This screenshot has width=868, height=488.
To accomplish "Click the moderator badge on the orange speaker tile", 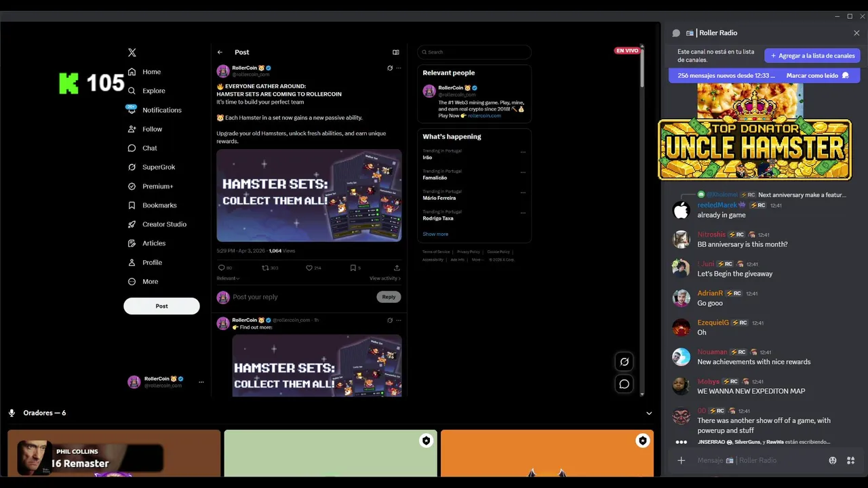I will [x=642, y=441].
